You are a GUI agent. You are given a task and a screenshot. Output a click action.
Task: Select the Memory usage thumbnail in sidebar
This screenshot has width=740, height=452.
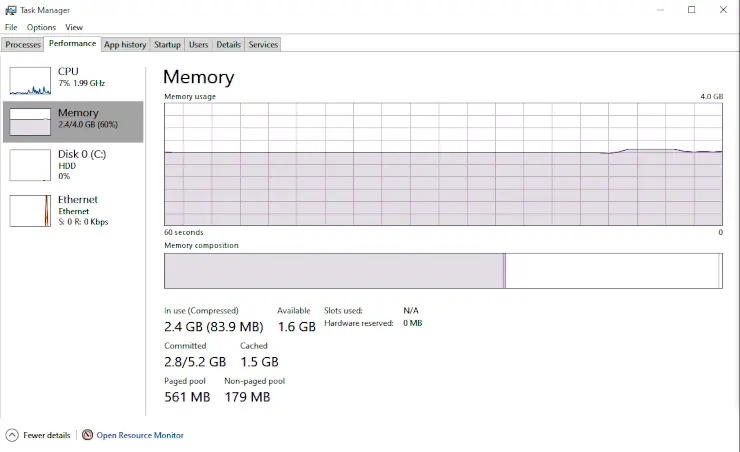pyautogui.click(x=30, y=122)
